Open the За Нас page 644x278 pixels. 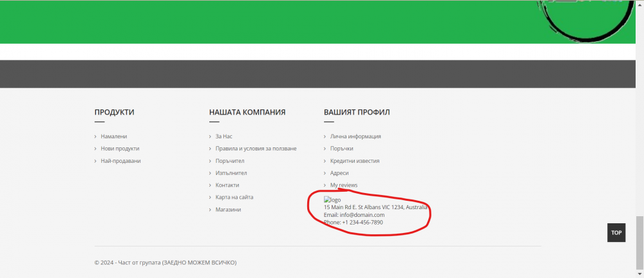224,136
